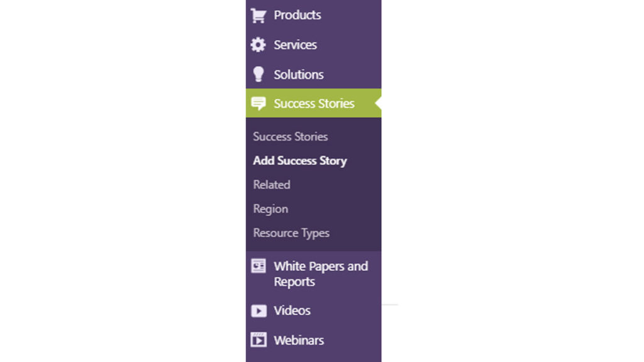Click the lightbulb icon beside Solutions

pyautogui.click(x=258, y=74)
